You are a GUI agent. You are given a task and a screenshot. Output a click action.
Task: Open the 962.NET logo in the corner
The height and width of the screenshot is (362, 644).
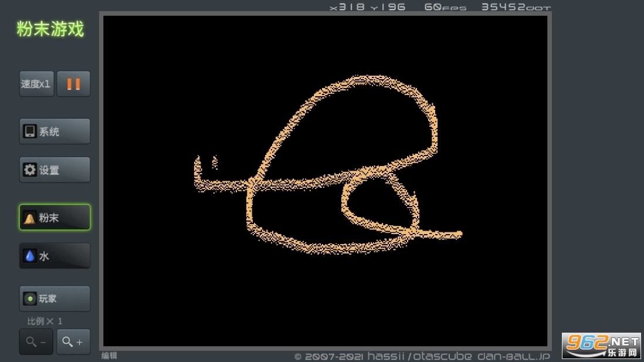tap(602, 345)
